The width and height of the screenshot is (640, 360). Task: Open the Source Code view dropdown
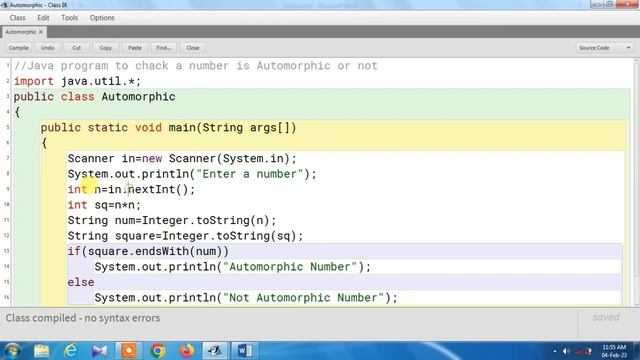[x=605, y=48]
